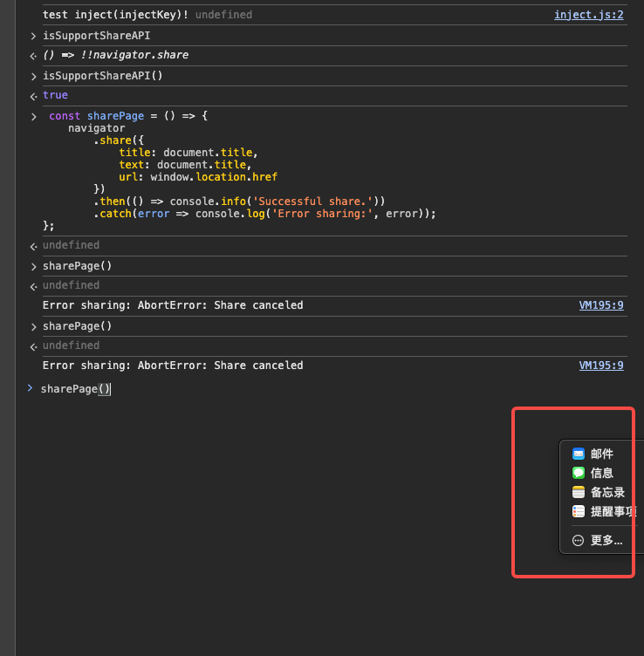Select the first Error sharing AbortError message
Viewport: 644px width, 656px height.
click(x=173, y=305)
